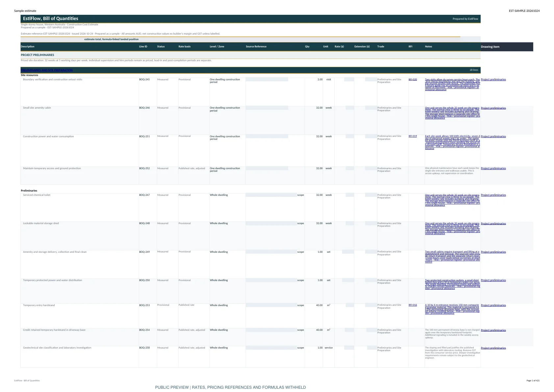Click the "Trade" column header
Screen dimensions: 554x392
point(381,46)
